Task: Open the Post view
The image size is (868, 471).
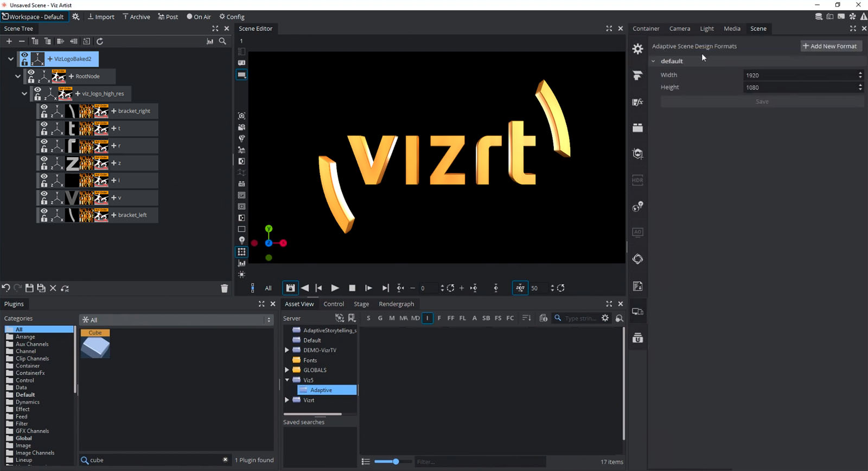Action: point(168,17)
